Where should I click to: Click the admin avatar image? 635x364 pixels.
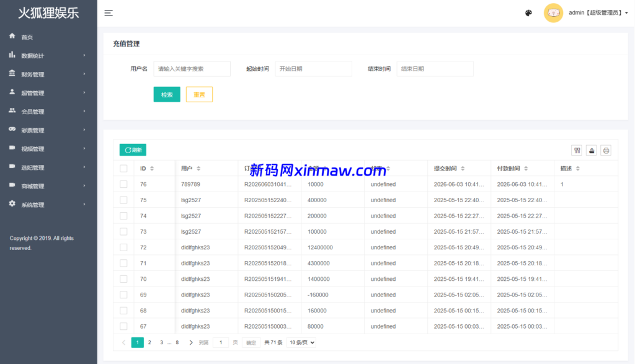pyautogui.click(x=553, y=13)
